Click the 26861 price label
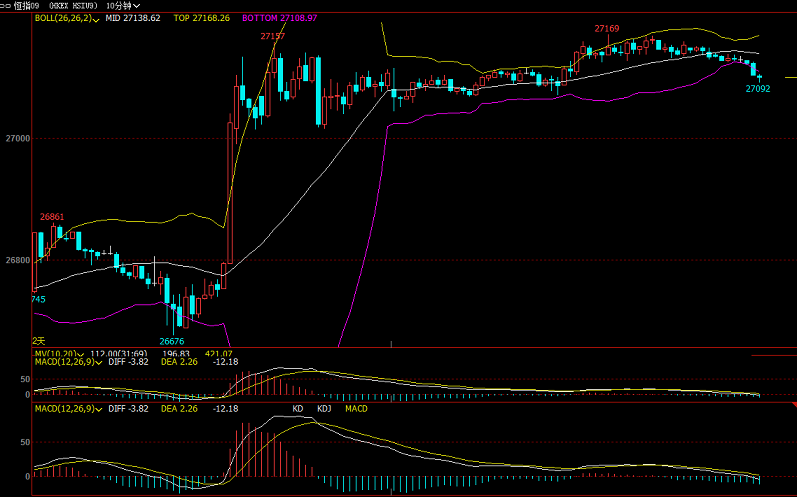Image resolution: width=797 pixels, height=497 pixels. point(52,217)
